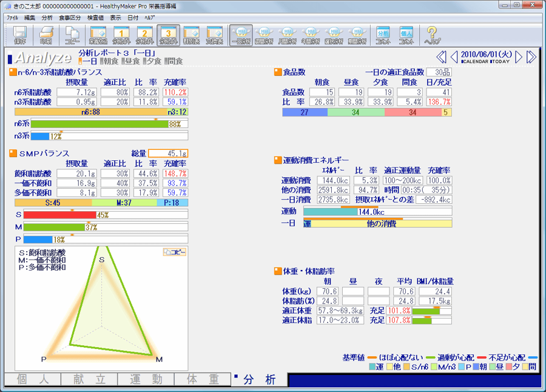Viewport: 546px width, 392px height.
Task: Click the 一日消費 value 2735.8kc
Action: [x=333, y=200]
